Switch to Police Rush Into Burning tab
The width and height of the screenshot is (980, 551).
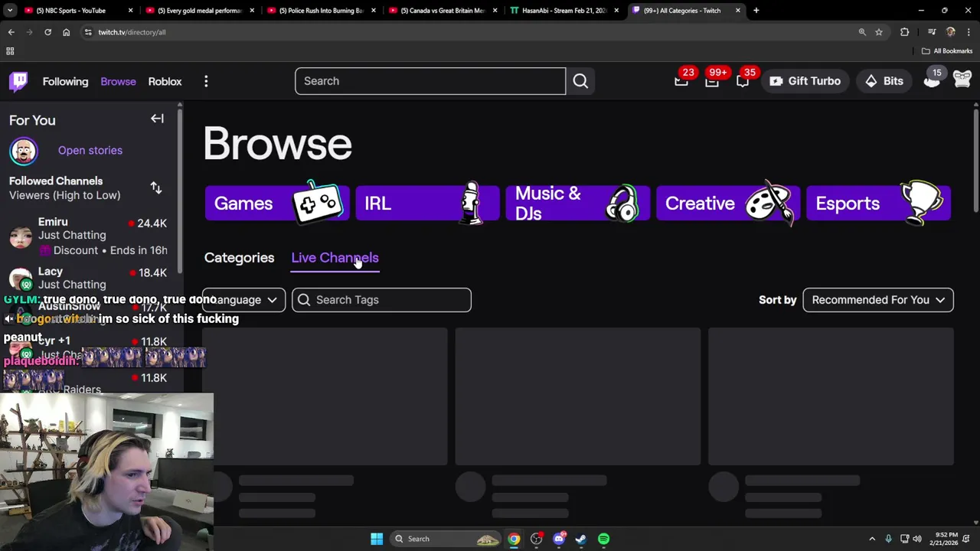(322, 11)
